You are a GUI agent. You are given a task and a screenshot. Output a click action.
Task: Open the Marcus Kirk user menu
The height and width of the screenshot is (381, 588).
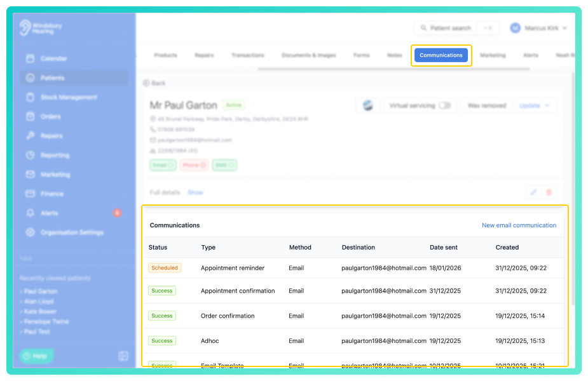click(538, 28)
